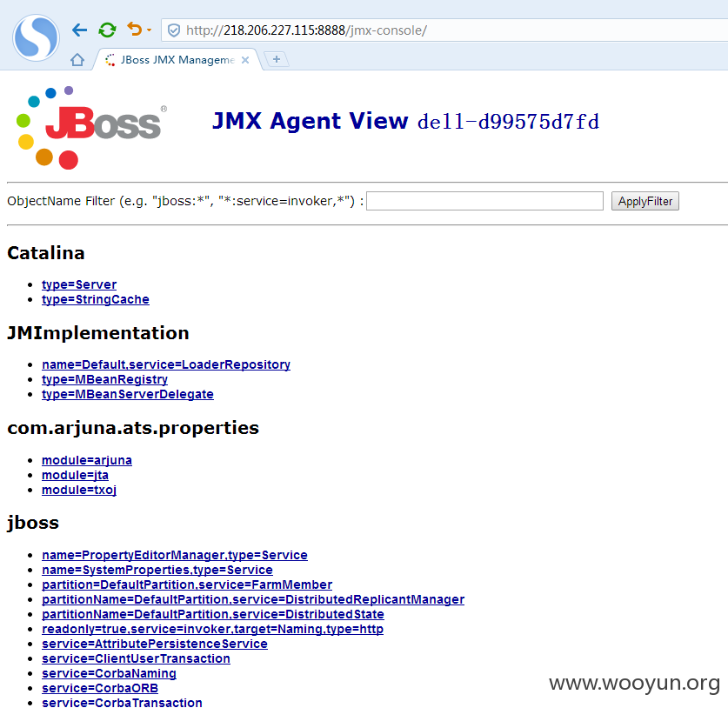The image size is (728, 708).
Task: Click the jboss section heading
Action: (33, 524)
